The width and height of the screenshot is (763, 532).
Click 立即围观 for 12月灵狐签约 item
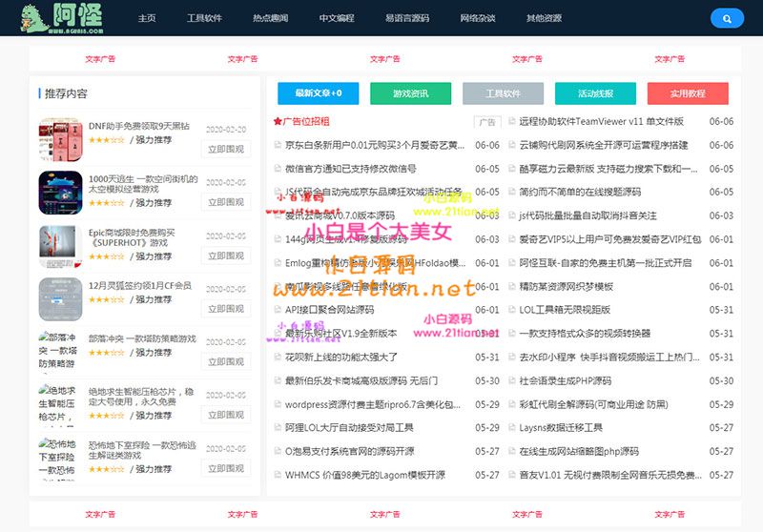[226, 308]
